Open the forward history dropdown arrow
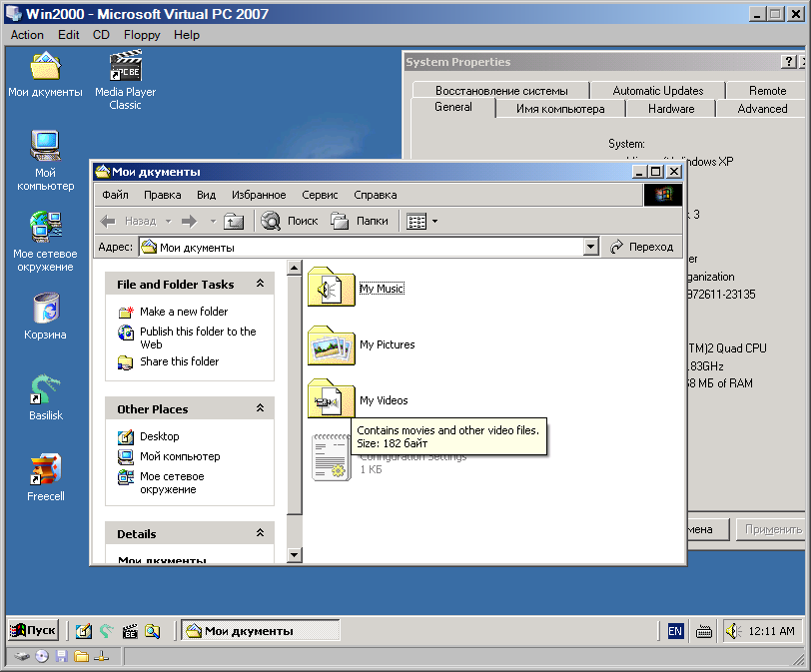Viewport: 811px width, 672px height. (x=213, y=222)
